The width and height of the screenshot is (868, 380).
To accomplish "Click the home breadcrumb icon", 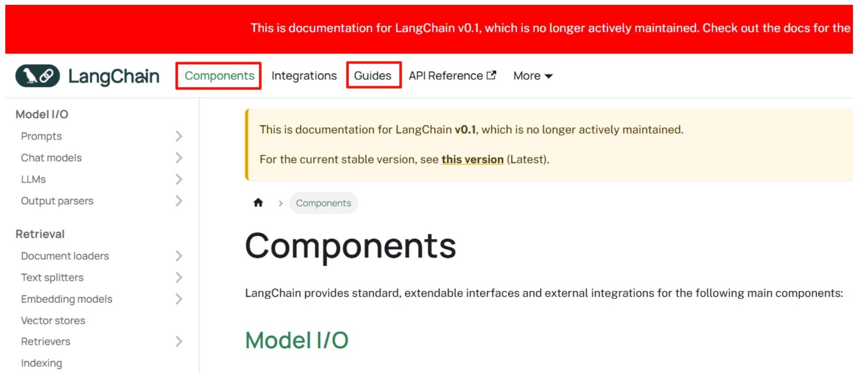I will (x=258, y=203).
